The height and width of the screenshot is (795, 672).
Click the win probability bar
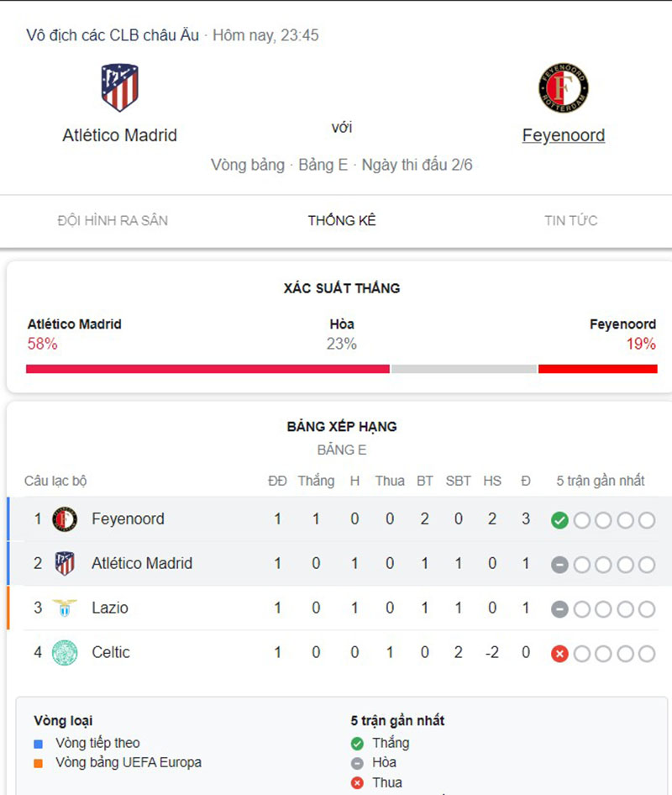336,368
